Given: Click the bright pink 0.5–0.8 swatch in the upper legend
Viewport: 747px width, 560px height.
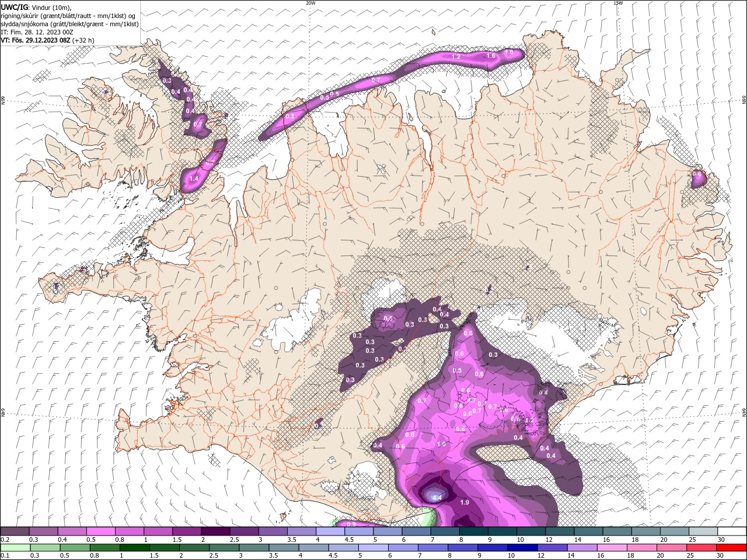Looking at the screenshot, I should tap(101, 531).
